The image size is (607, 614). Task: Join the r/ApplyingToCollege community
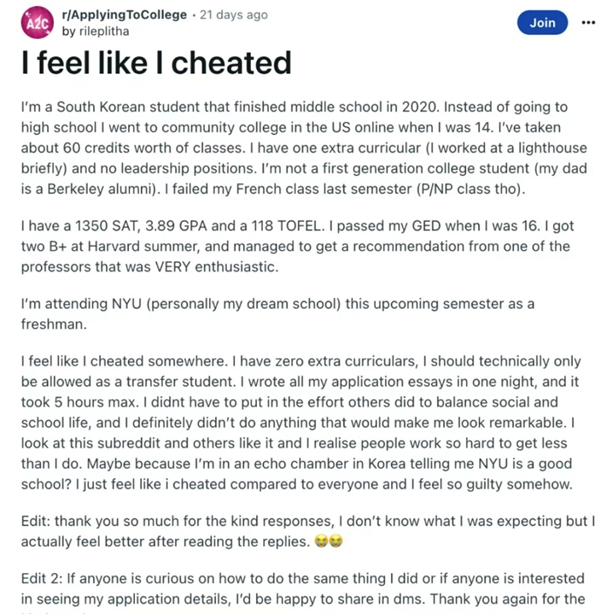tap(542, 23)
